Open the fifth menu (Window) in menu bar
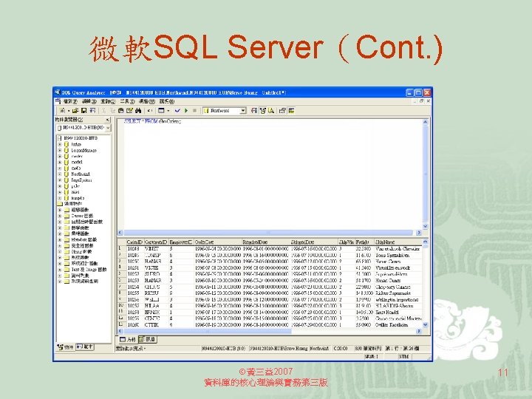 [x=146, y=101]
